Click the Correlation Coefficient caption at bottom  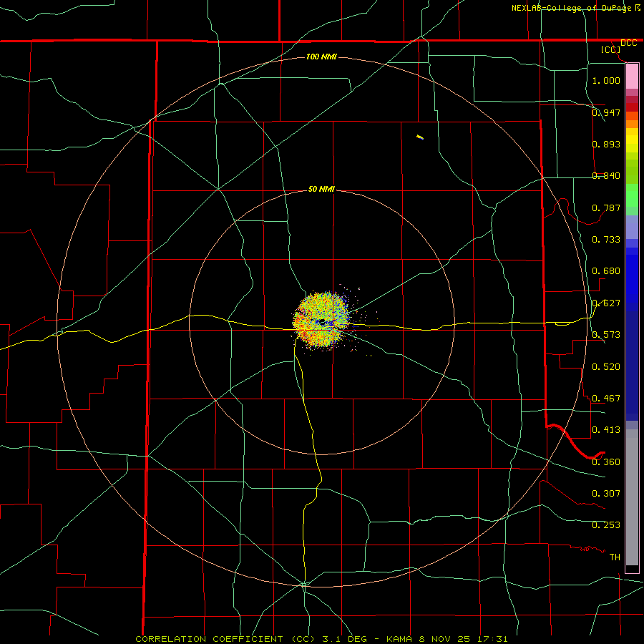tap(321, 639)
